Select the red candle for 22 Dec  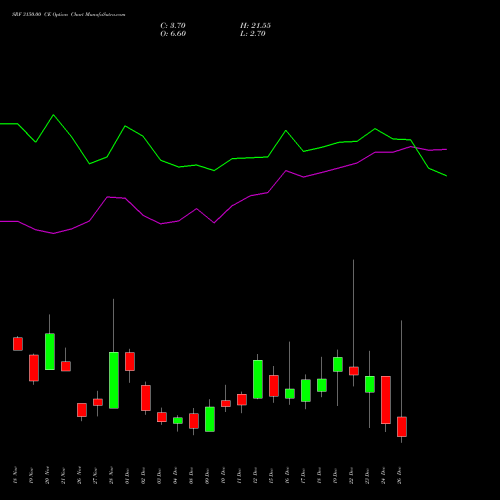pyautogui.click(x=354, y=371)
